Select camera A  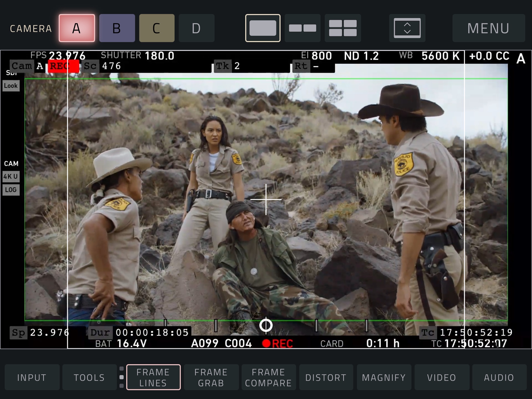(77, 28)
